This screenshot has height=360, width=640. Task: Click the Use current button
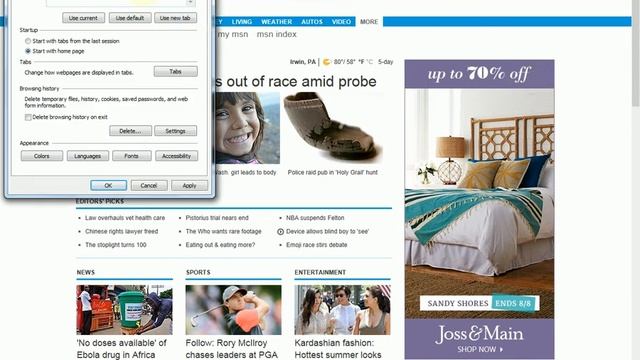(83, 18)
